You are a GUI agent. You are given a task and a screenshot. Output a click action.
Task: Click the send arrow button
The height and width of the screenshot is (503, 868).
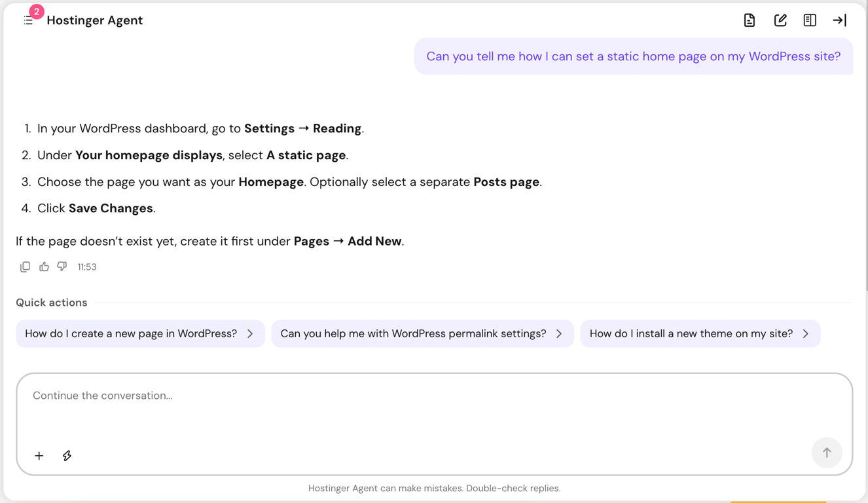coord(827,453)
